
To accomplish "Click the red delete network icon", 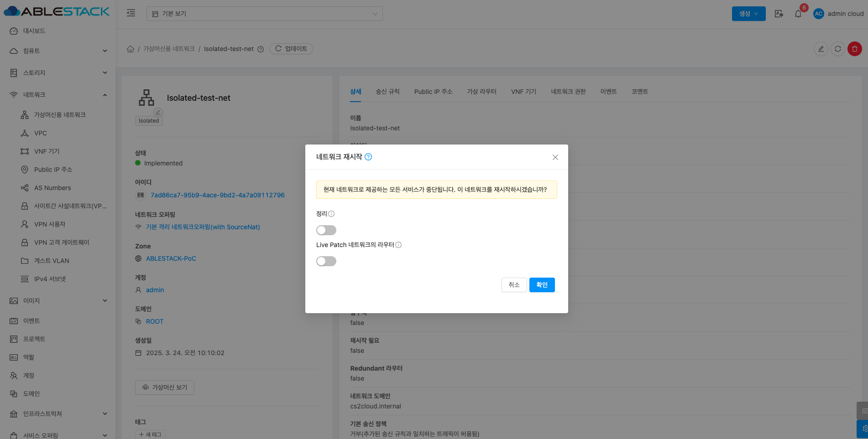I will (854, 49).
